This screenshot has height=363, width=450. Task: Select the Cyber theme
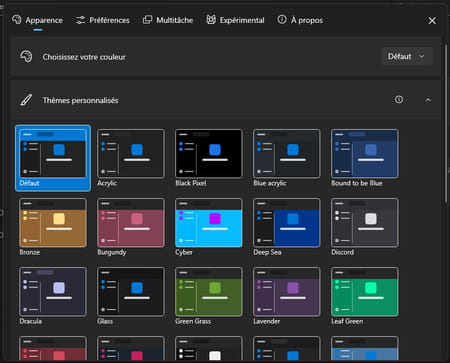[209, 227]
